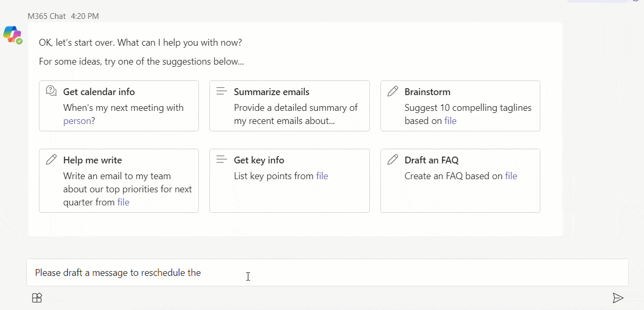
Task: Click the lines icon on Summarize emails
Action: (222, 91)
